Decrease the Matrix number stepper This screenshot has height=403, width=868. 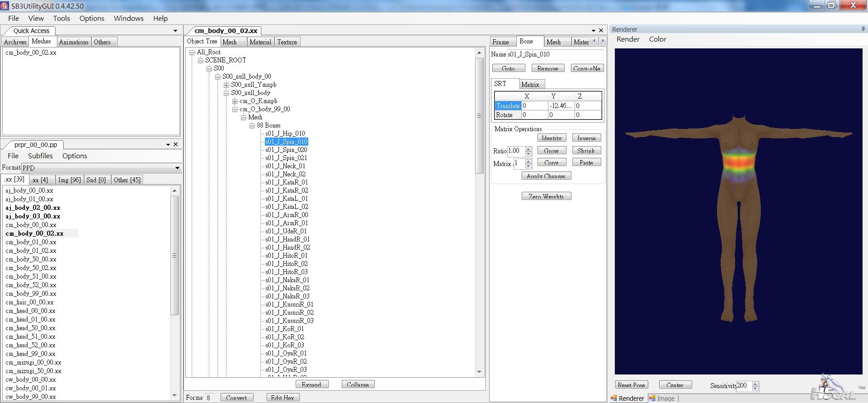(x=528, y=166)
